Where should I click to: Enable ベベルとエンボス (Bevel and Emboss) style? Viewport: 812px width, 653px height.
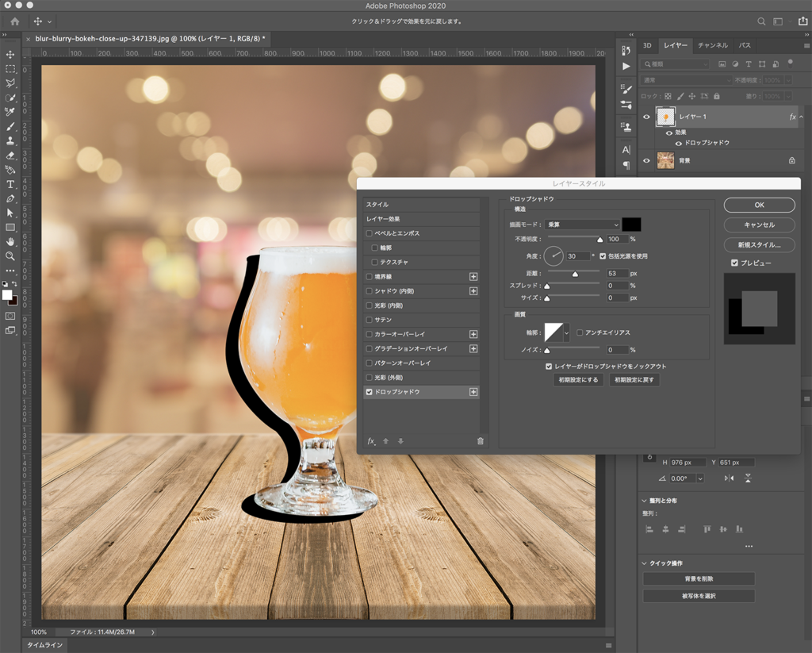(370, 234)
